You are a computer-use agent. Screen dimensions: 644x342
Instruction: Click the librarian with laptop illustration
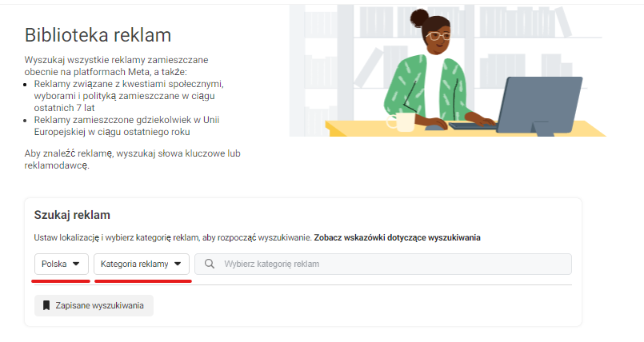pos(448,71)
